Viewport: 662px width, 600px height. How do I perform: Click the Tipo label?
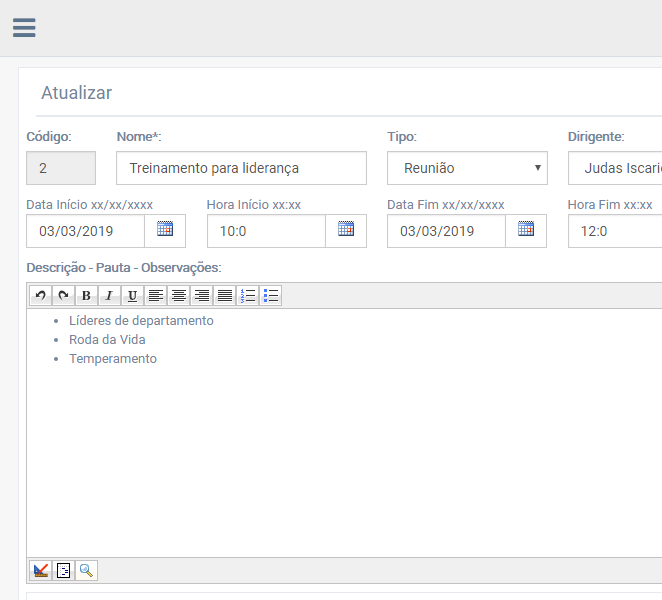(402, 137)
